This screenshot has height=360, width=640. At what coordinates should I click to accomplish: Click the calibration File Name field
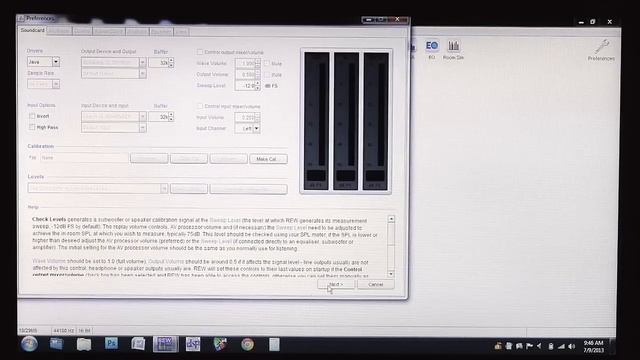tap(84, 158)
